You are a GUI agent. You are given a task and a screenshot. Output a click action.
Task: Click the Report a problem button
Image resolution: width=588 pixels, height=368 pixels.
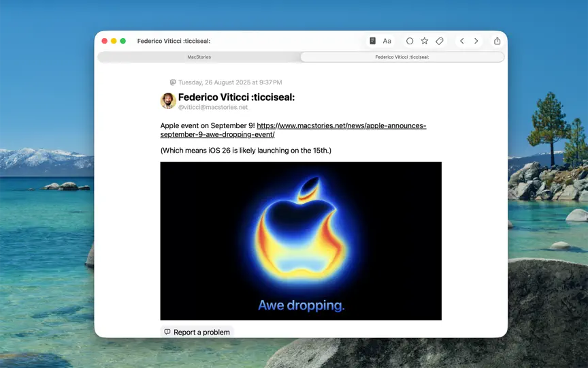(x=197, y=332)
